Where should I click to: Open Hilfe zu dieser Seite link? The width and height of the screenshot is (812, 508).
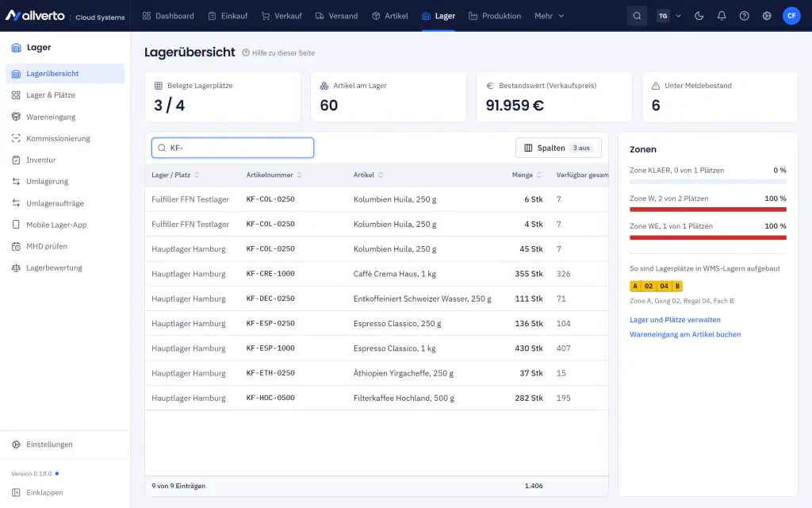click(278, 53)
